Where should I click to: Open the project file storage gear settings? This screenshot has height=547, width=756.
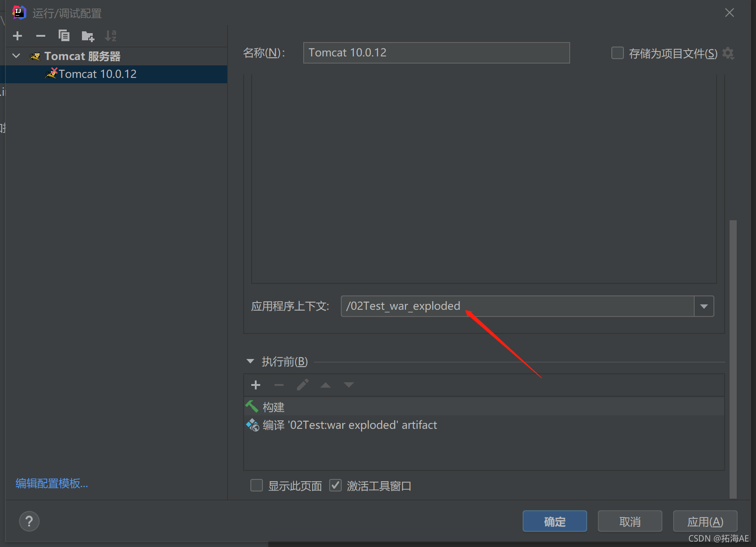click(728, 53)
